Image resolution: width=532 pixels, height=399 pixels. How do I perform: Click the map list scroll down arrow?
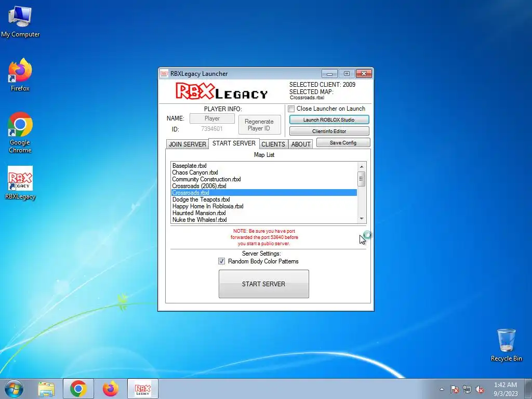(362, 219)
